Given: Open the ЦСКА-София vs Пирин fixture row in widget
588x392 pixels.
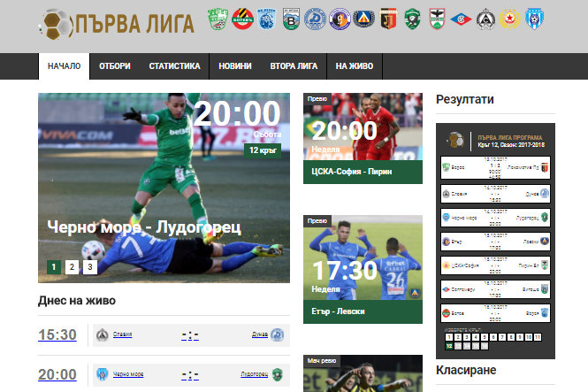Looking at the screenshot, I should [495, 265].
